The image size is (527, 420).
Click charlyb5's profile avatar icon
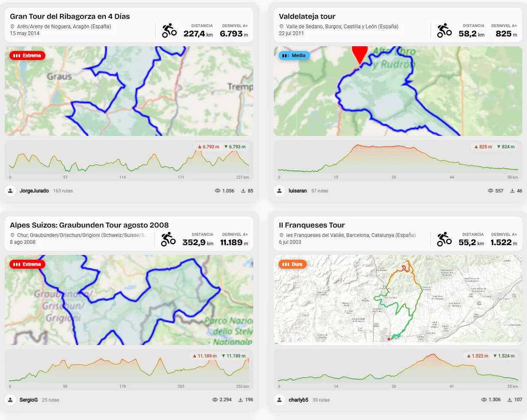[x=279, y=399]
